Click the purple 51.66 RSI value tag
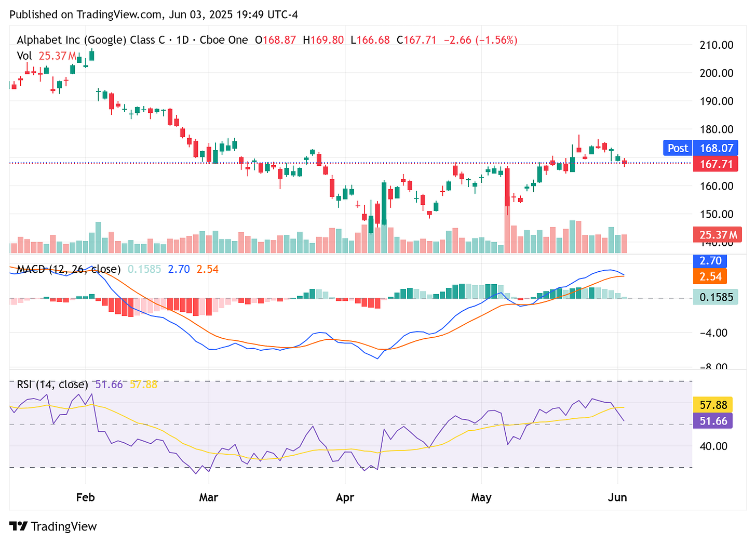756x543 pixels. click(x=712, y=421)
